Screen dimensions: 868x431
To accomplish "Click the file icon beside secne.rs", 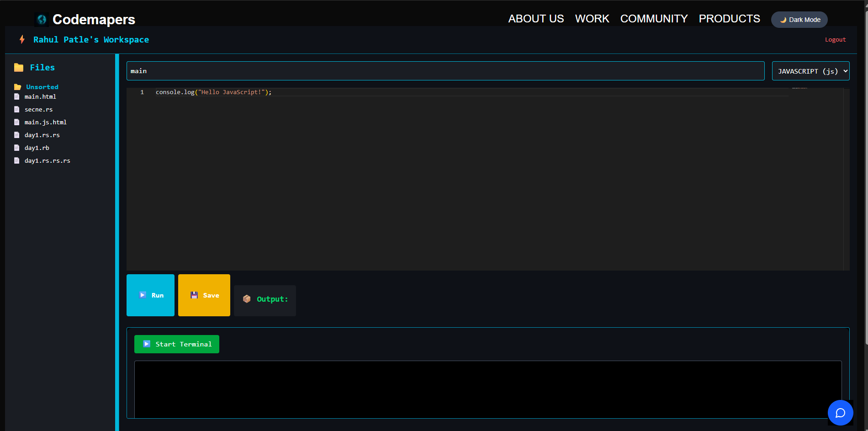I will point(17,110).
